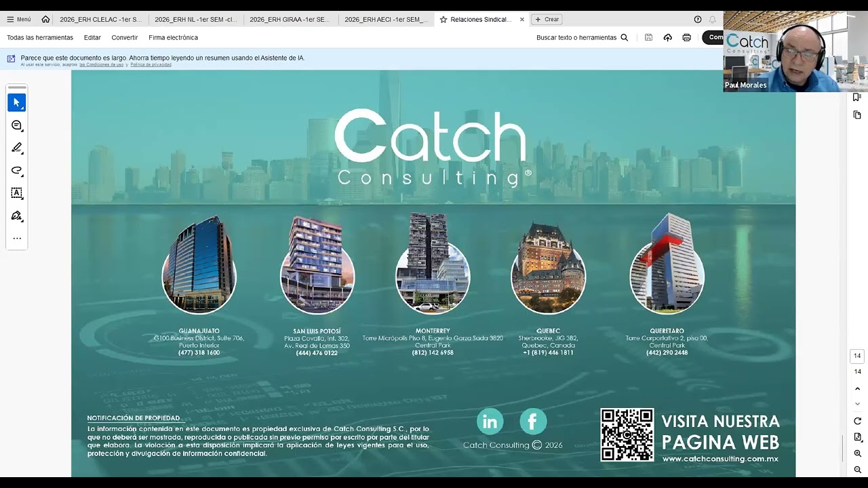This screenshot has height=488, width=868.
Task: Switch to 2026_ERH CLELAC tab
Action: tap(100, 20)
